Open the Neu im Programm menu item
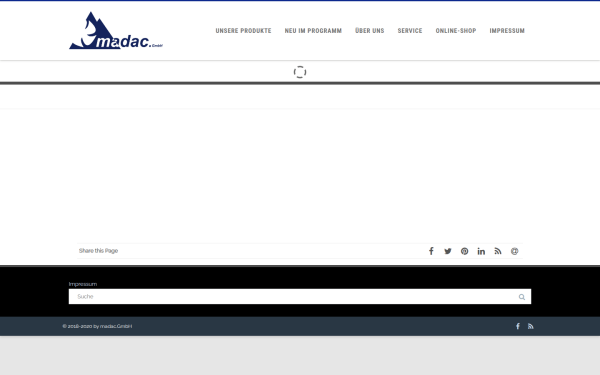The width and height of the screenshot is (600, 375). pyautogui.click(x=313, y=31)
